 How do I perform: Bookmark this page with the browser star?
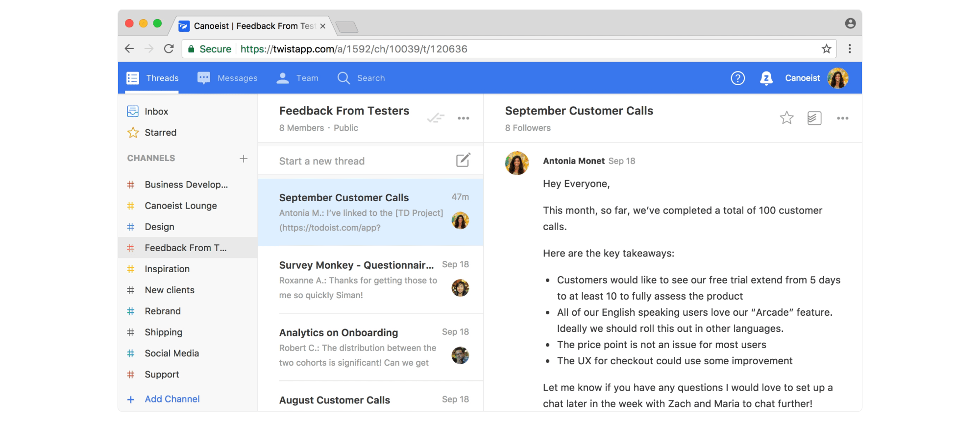click(x=826, y=49)
